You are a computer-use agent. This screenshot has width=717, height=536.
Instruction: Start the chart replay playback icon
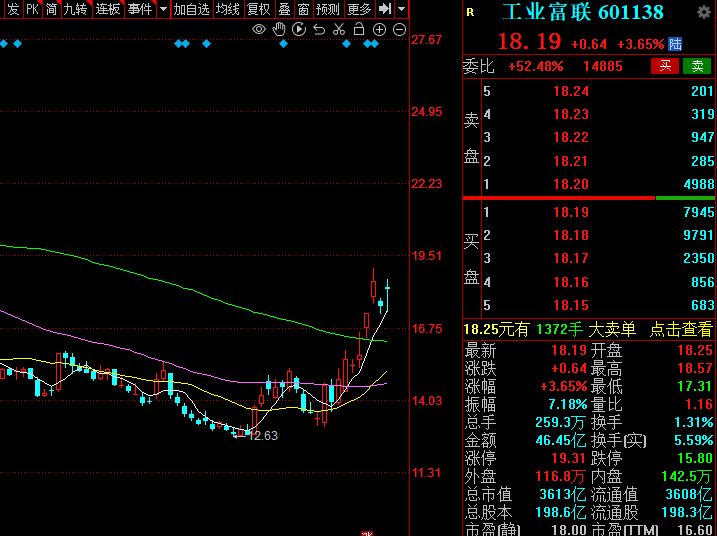point(299,30)
